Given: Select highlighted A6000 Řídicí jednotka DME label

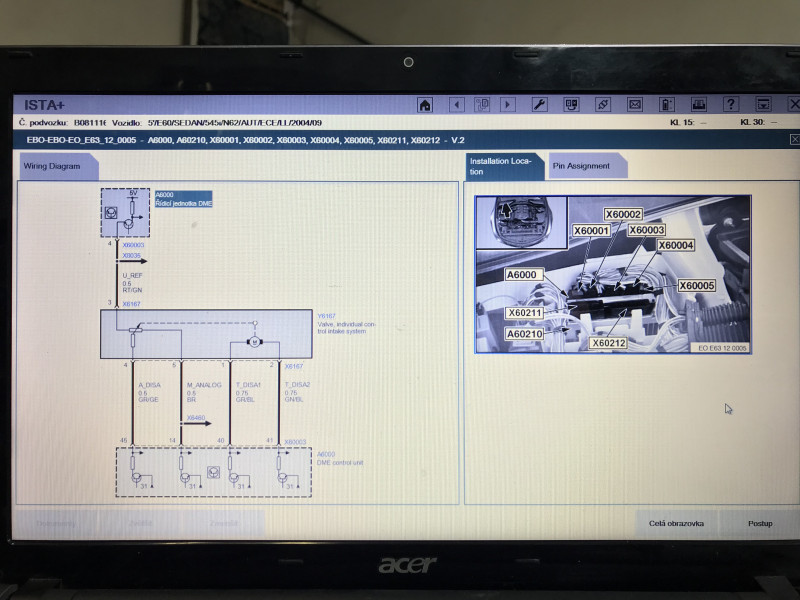Looking at the screenshot, I should (183, 199).
